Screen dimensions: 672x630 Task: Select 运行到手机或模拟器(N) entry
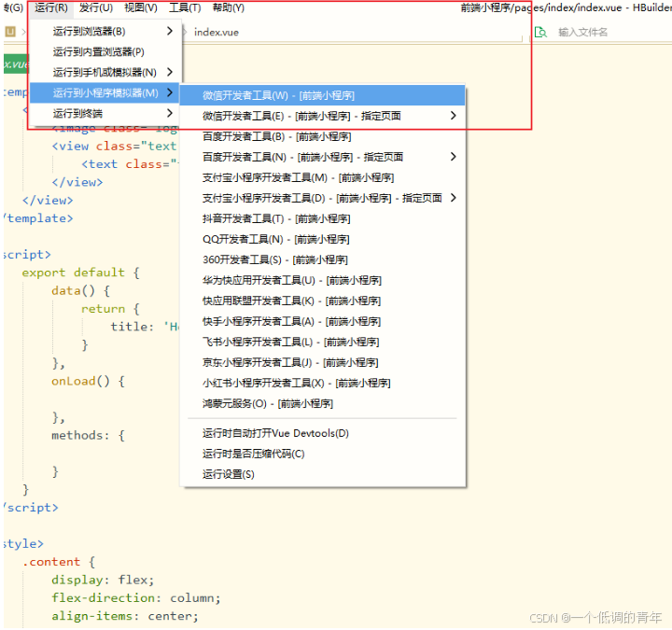[x=105, y=73]
